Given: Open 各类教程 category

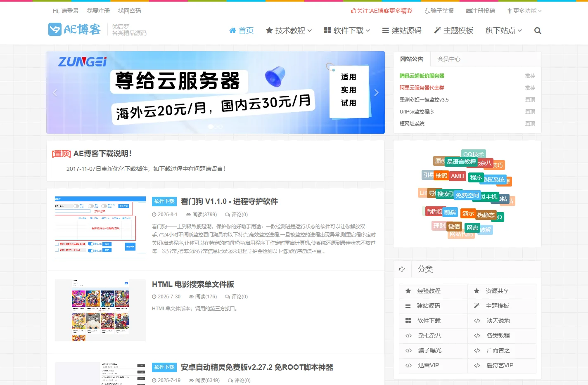Looking at the screenshot, I should (x=502, y=336).
